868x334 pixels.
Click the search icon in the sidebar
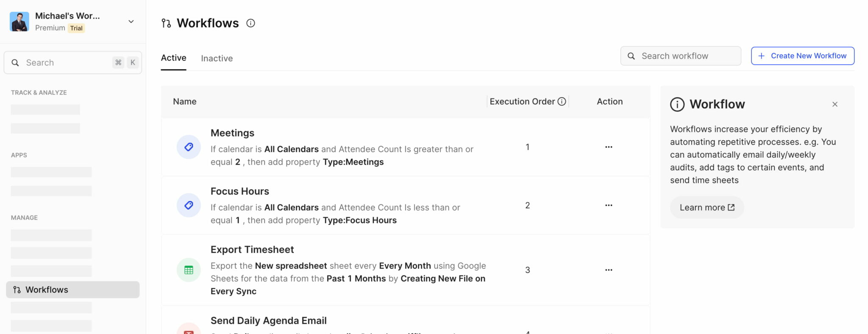(15, 62)
